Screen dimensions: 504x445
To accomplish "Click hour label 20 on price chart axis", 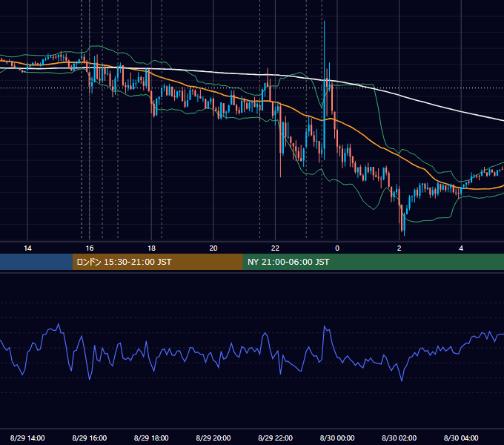I will pos(213,248).
